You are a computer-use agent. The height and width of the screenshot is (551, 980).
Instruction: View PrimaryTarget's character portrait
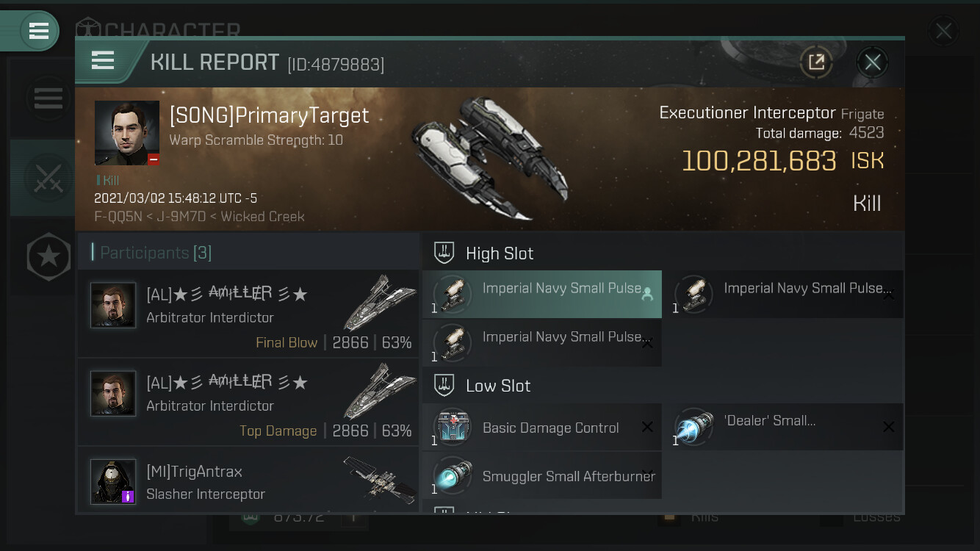[x=127, y=133]
